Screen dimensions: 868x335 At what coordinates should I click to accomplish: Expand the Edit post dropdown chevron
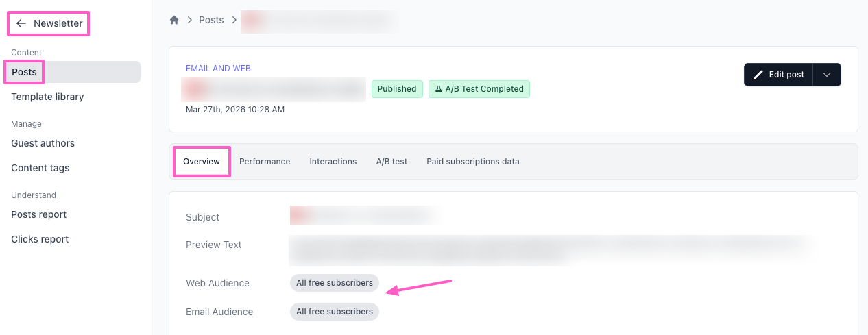click(x=827, y=75)
